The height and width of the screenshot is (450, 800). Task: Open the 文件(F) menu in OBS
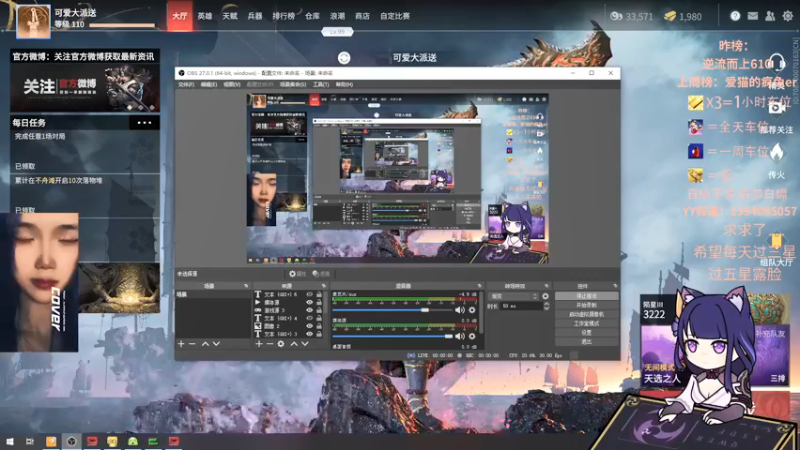(186, 85)
